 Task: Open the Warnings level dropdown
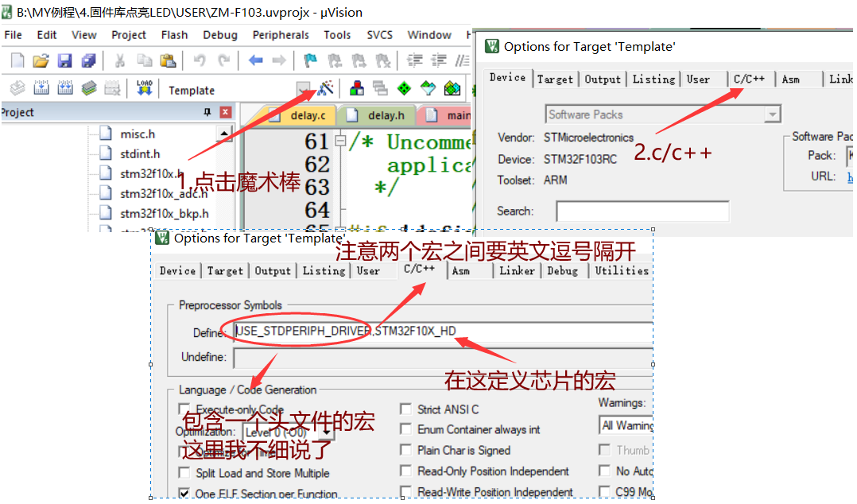click(x=626, y=425)
